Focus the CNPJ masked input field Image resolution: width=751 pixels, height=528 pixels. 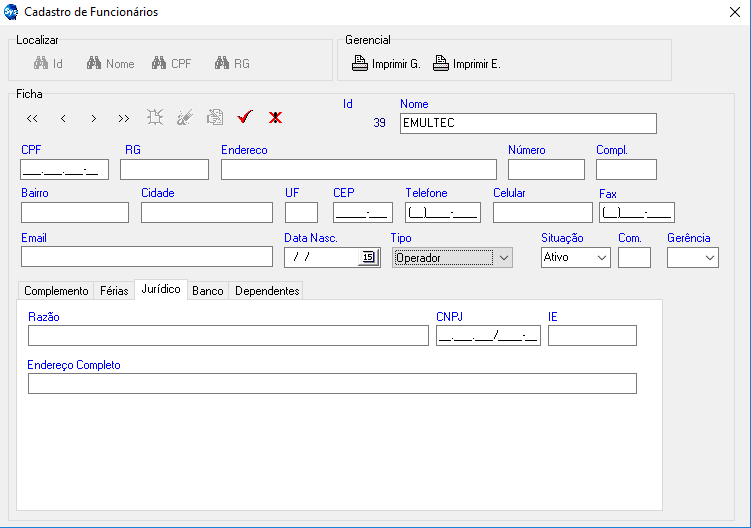coord(488,336)
